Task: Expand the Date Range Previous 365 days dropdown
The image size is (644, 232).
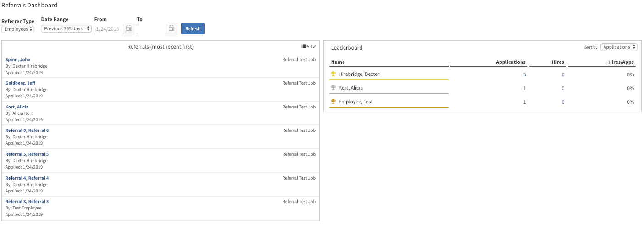Action: pos(66,29)
